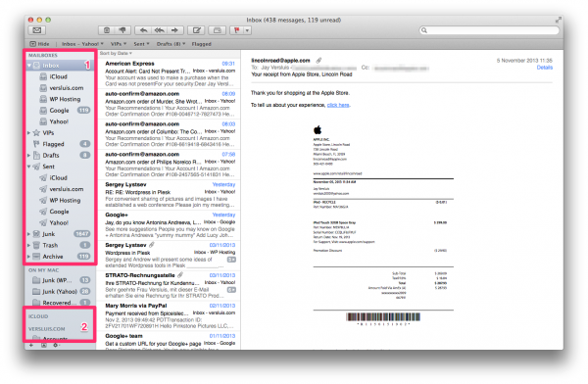This screenshot has width=588, height=384.
Task: Open the Sort by Date dropdown
Action: point(116,53)
